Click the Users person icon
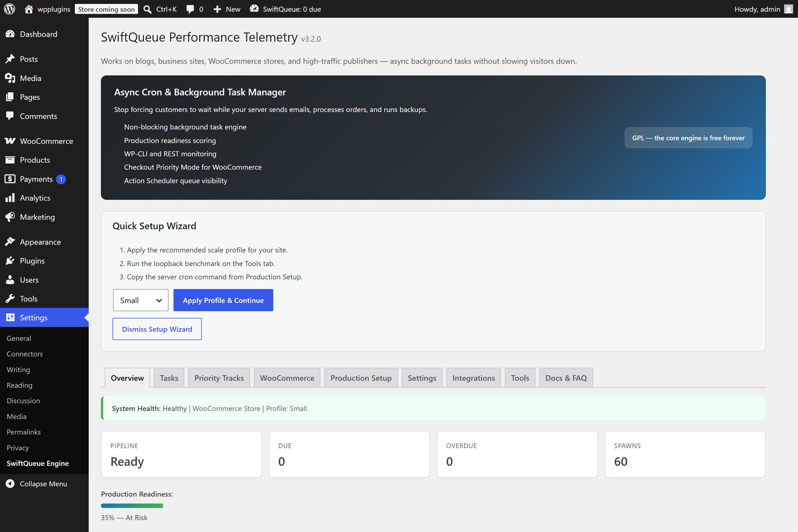The width and height of the screenshot is (798, 532). pyautogui.click(x=10, y=280)
